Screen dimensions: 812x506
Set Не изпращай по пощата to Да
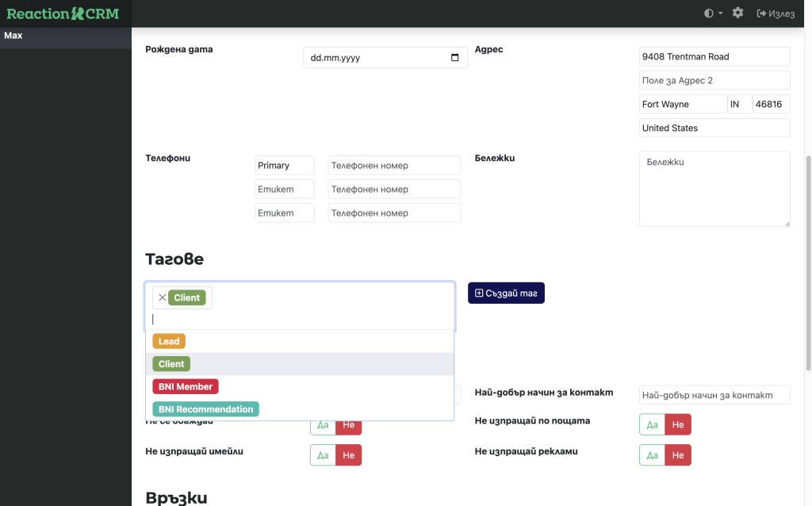652,424
